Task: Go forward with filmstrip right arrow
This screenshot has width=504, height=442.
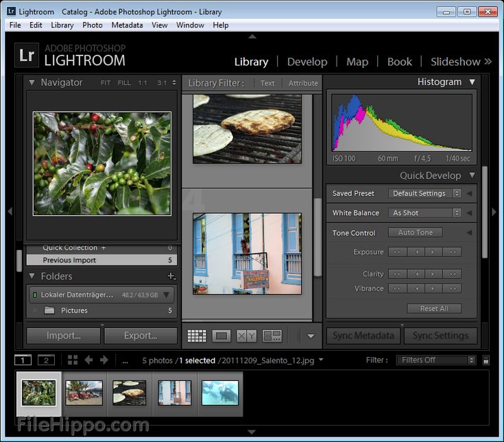Action: 104,360
